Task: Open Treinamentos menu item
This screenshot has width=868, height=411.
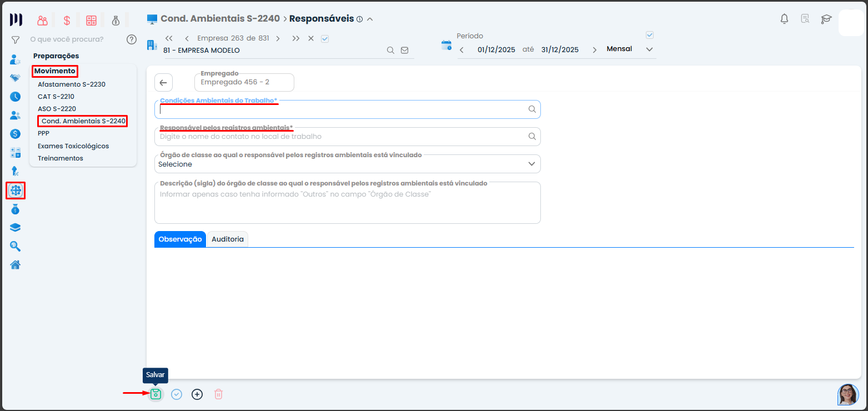Action: pyautogui.click(x=61, y=158)
